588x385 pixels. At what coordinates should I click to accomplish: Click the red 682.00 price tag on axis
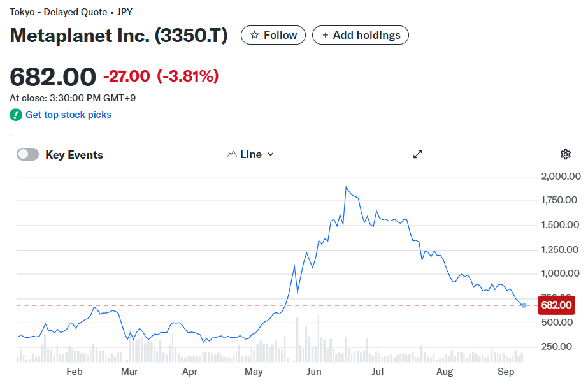(x=556, y=305)
